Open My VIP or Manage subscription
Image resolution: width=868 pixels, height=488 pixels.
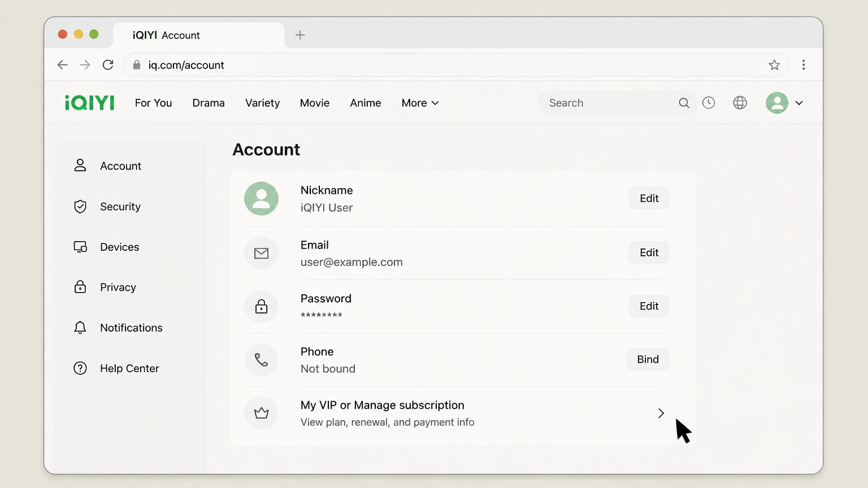pyautogui.click(x=457, y=413)
